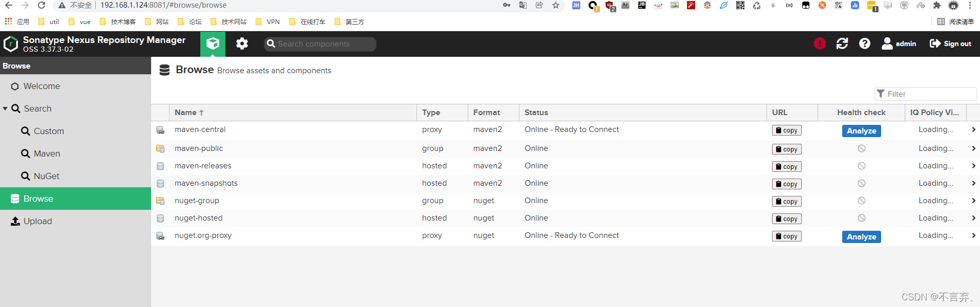This screenshot has height=307, width=980.
Task: Open the vue bookmarks folder
Action: 79,21
